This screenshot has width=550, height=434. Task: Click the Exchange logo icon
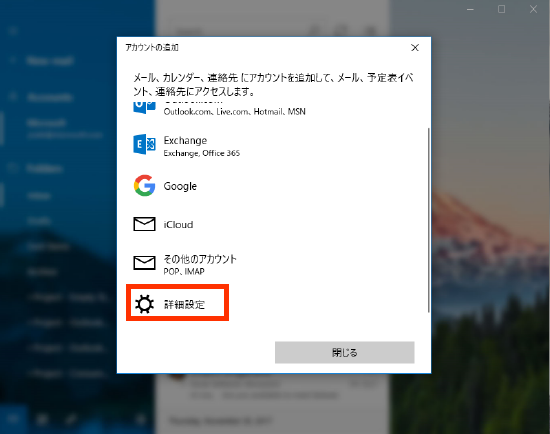(144, 144)
